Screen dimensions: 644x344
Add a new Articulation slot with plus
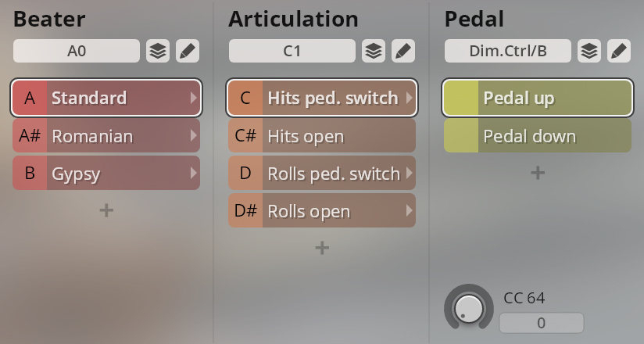click(322, 248)
